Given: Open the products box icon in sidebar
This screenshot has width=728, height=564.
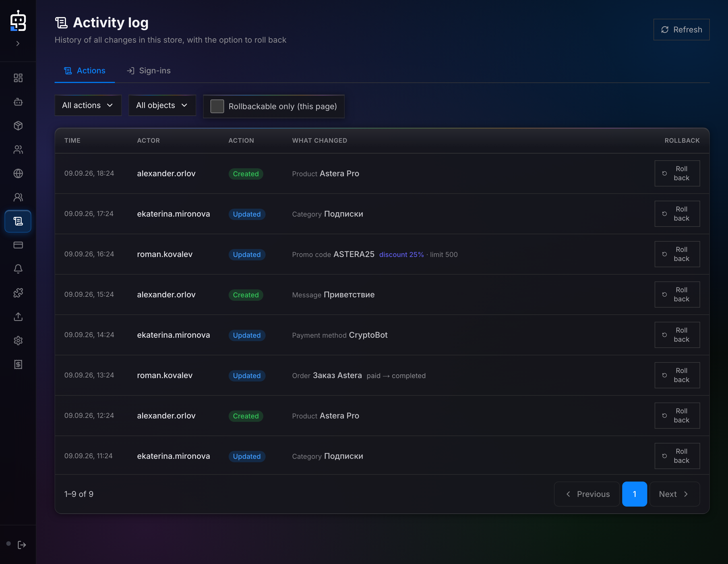Looking at the screenshot, I should [18, 126].
